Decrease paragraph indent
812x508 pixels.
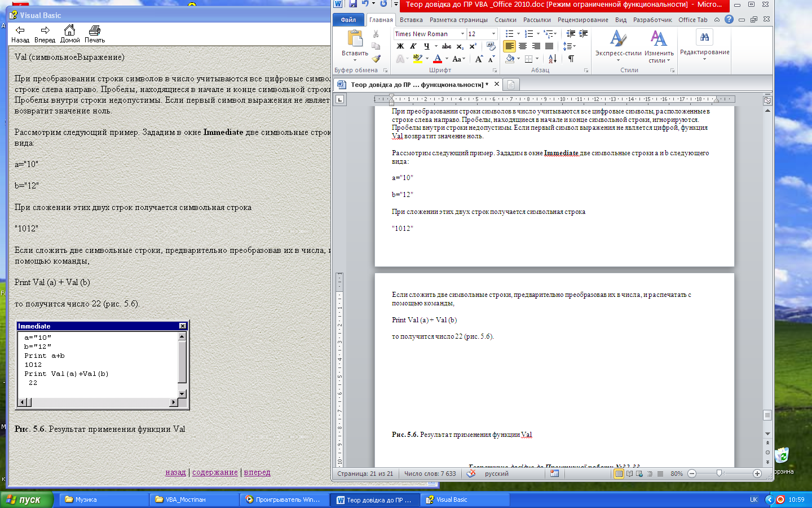coord(571,34)
